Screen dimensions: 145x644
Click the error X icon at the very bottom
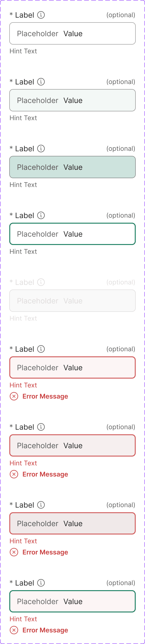pos(14,630)
